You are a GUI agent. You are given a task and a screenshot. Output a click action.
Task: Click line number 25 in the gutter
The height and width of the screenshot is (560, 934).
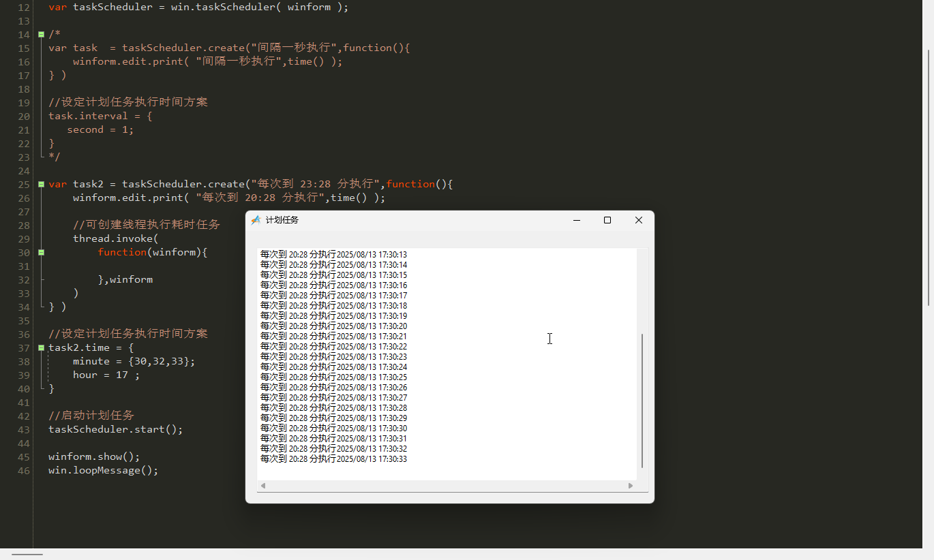(24, 184)
